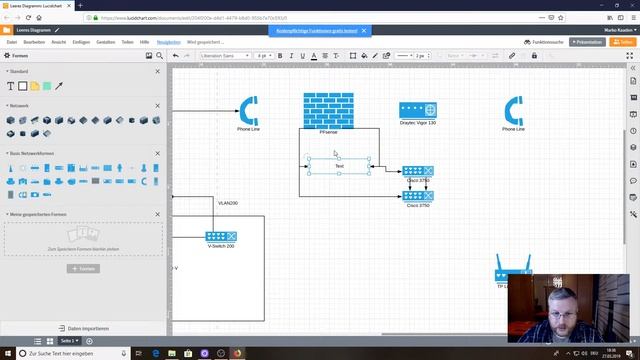The height and width of the screenshot is (360, 640).
Task: Open the shape border style icon
Action: point(353,56)
